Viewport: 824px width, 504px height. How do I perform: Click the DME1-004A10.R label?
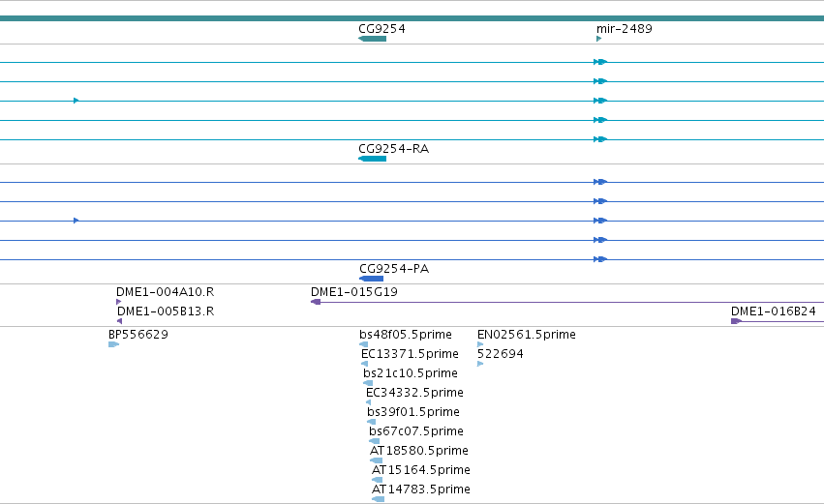pos(165,292)
